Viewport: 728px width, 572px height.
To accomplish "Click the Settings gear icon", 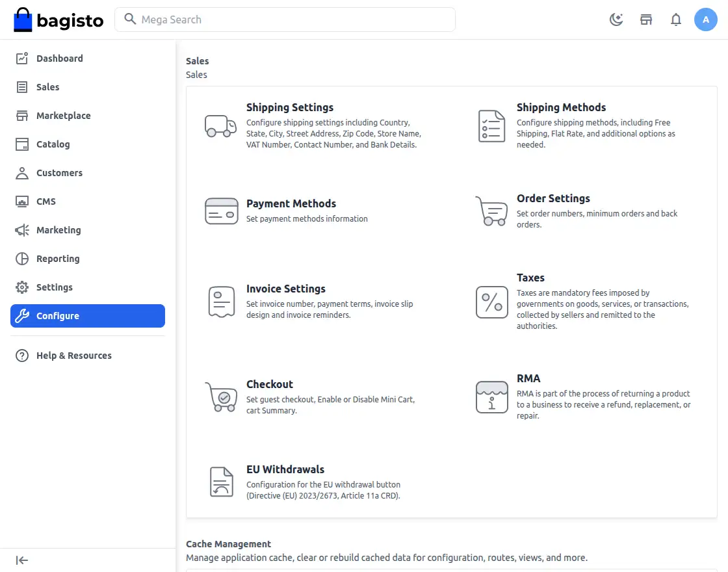I will [x=22, y=287].
